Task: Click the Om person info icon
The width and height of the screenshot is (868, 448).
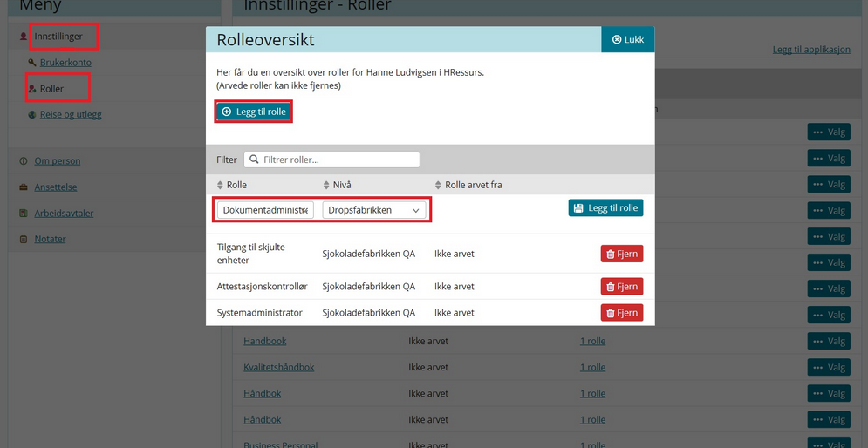Action: click(24, 161)
